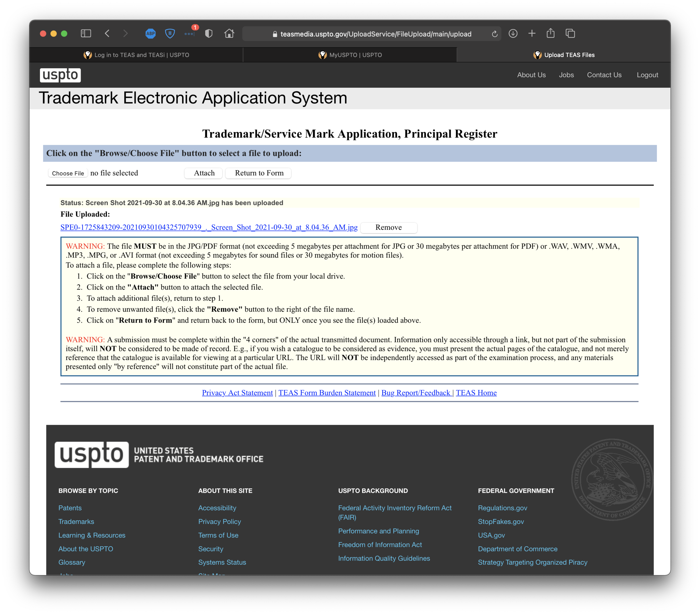Open the Privacy Policy footer link

tap(220, 522)
